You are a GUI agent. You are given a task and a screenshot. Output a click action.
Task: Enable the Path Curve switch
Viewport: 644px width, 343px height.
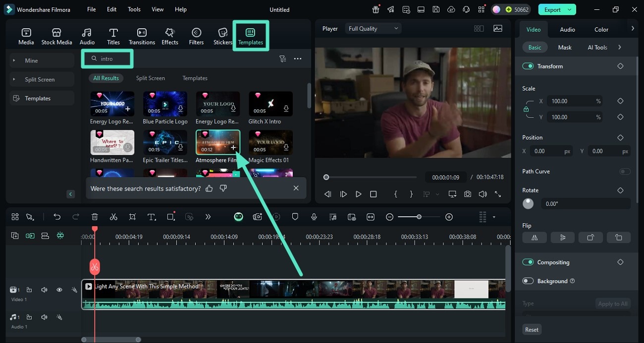tap(625, 171)
